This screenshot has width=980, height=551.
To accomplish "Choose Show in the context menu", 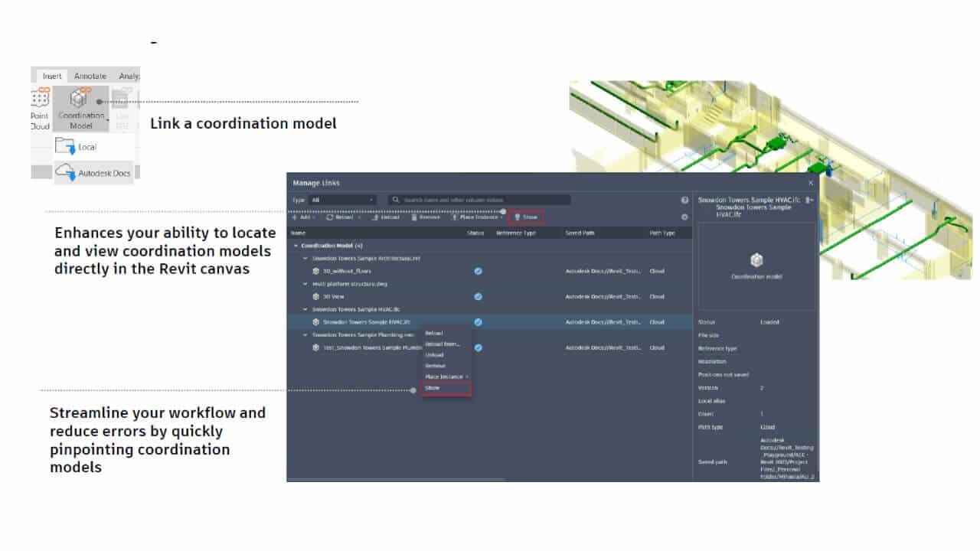I will pyautogui.click(x=446, y=388).
